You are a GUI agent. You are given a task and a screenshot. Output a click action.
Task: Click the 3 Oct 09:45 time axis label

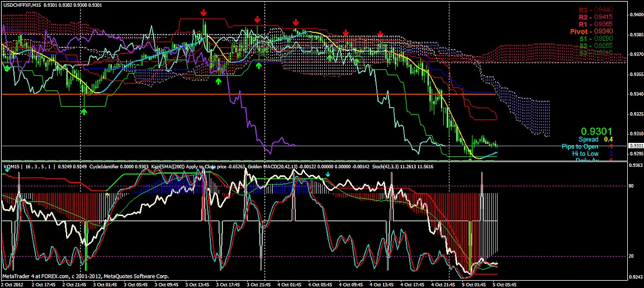click(x=168, y=284)
